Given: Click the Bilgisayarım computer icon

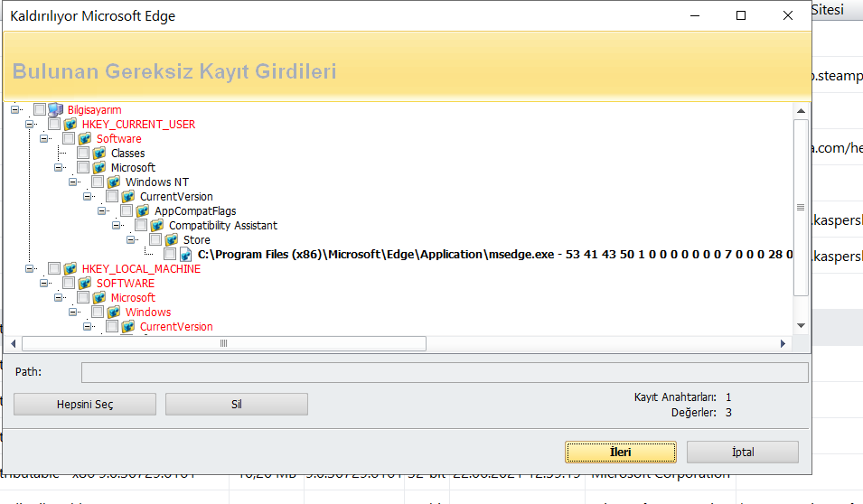Looking at the screenshot, I should coord(56,109).
